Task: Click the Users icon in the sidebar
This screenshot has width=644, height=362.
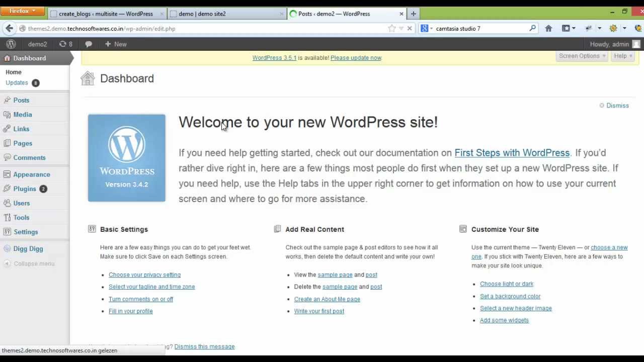Action: pyautogui.click(x=7, y=203)
